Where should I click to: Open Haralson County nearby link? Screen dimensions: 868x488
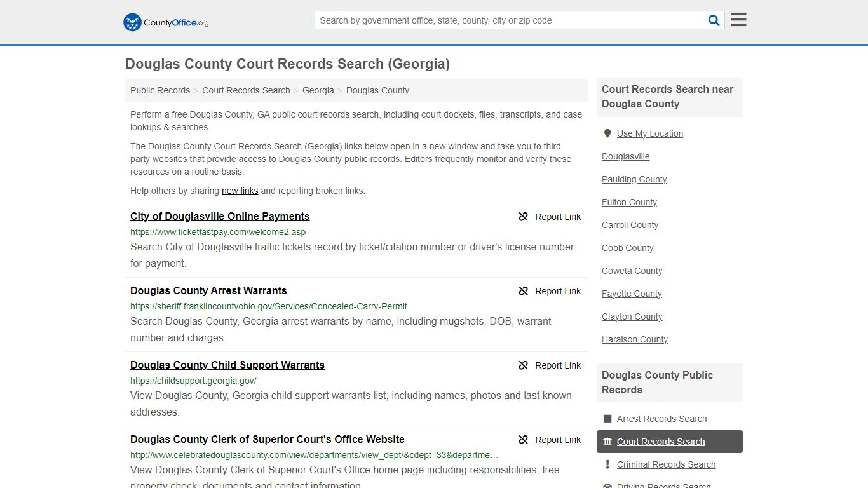click(635, 339)
